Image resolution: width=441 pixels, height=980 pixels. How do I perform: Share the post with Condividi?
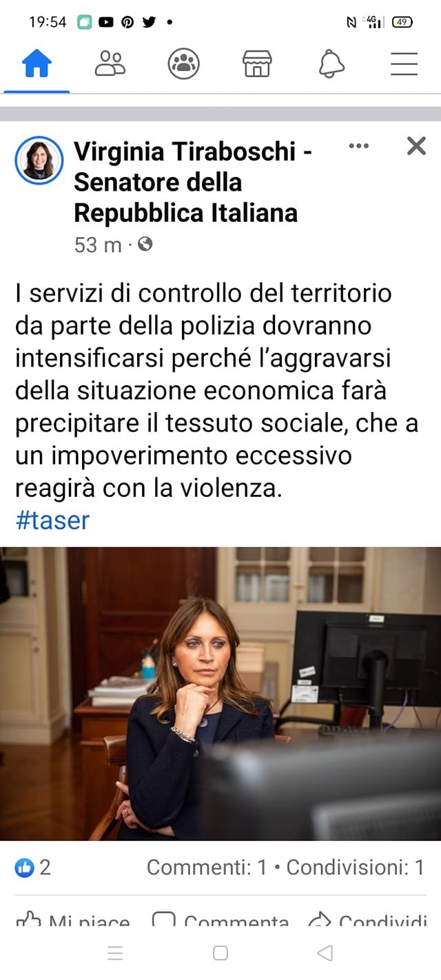[x=368, y=922]
